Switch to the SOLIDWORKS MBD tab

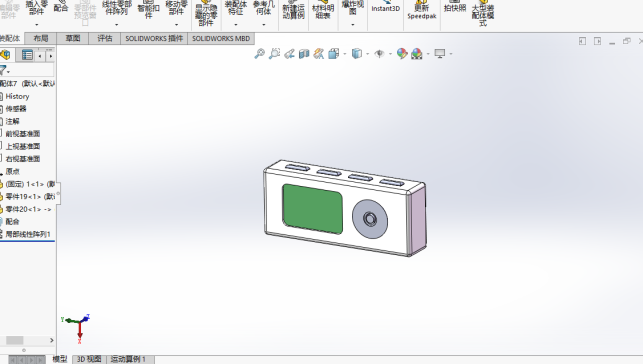tap(221, 39)
